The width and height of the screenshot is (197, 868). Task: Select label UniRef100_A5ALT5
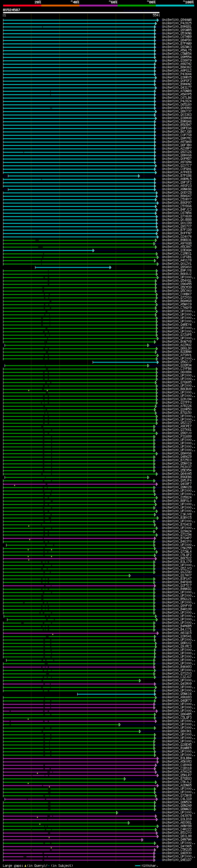pos(177,50)
